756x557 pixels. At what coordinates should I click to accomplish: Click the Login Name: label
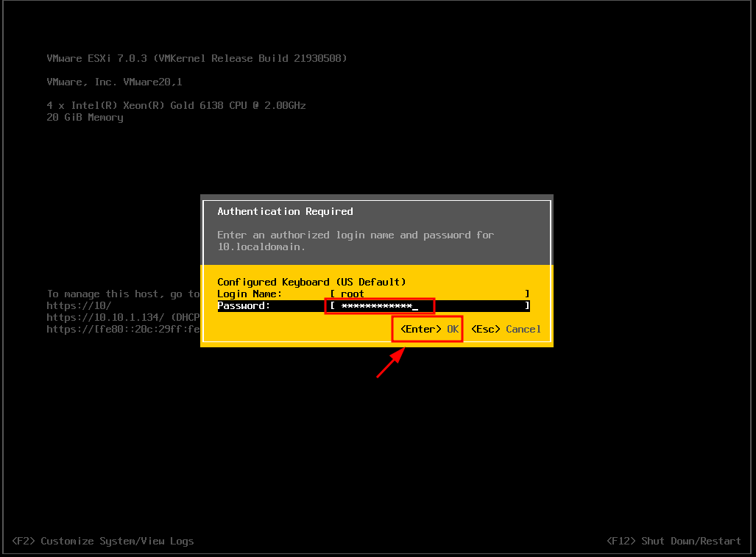coord(250,294)
